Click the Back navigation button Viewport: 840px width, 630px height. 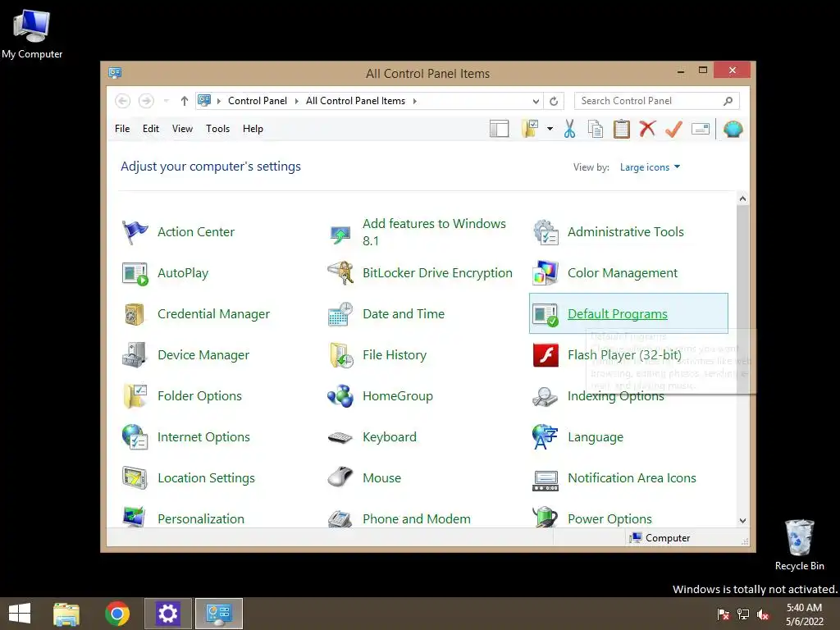point(123,101)
